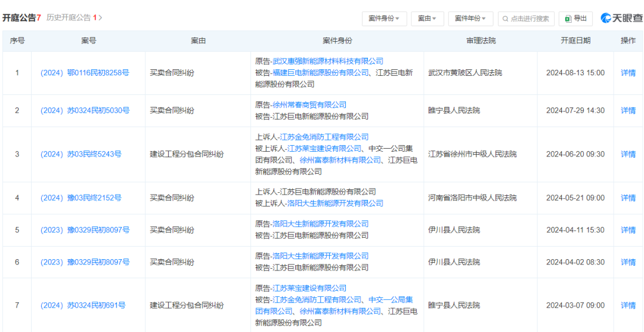Screen dimensions: 644x332
Task: Click the date cell 2024-08-13 15:00
Action: (x=575, y=73)
